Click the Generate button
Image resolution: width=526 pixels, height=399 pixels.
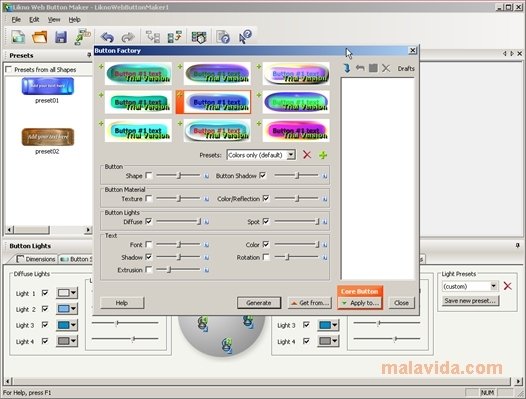[x=259, y=303]
